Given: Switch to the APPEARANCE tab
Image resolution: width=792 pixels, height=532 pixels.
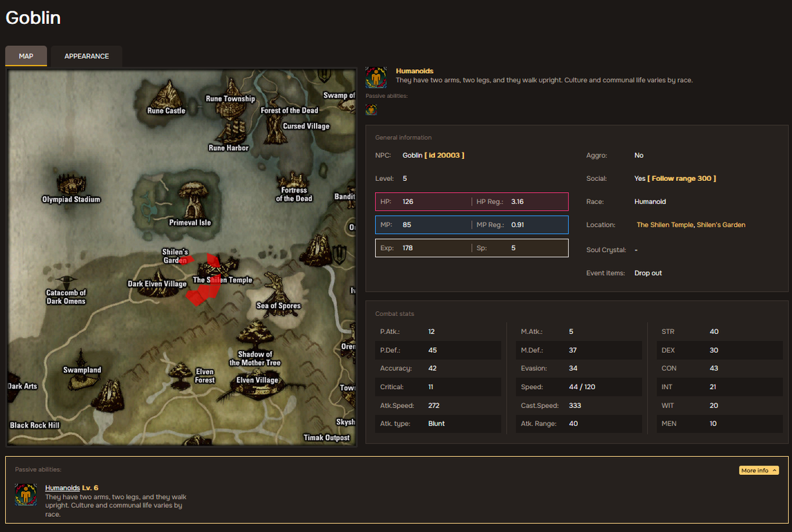Looking at the screenshot, I should [86, 56].
